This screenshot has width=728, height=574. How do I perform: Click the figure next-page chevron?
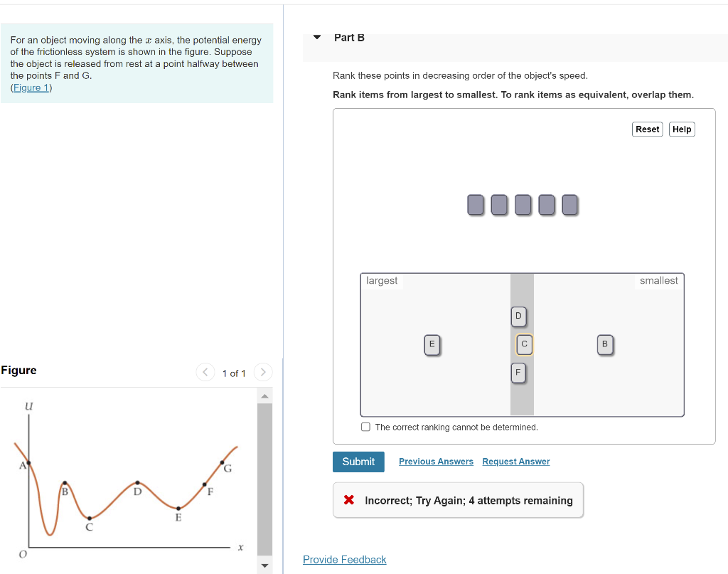262,372
